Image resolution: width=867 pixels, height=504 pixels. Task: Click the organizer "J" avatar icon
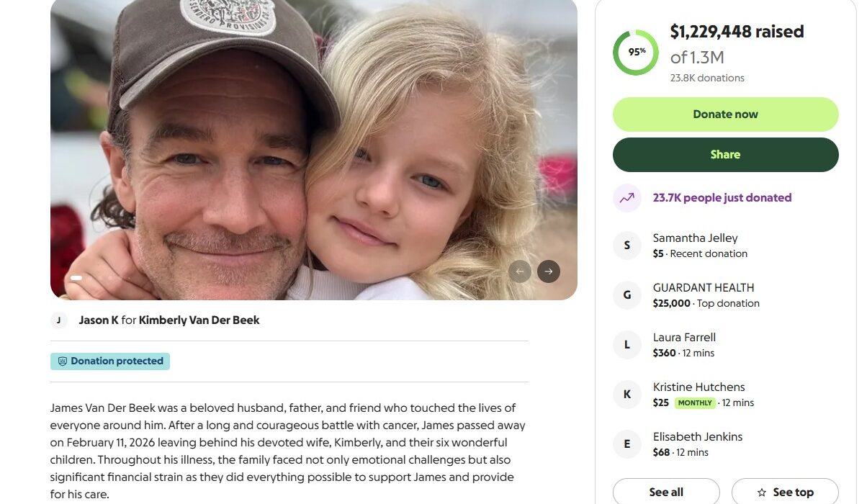tap(59, 320)
